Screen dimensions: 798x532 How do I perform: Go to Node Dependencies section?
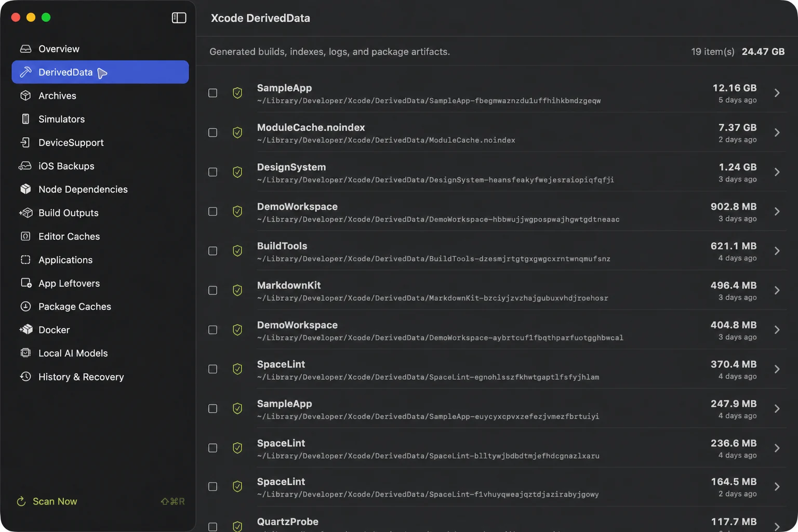(100, 189)
